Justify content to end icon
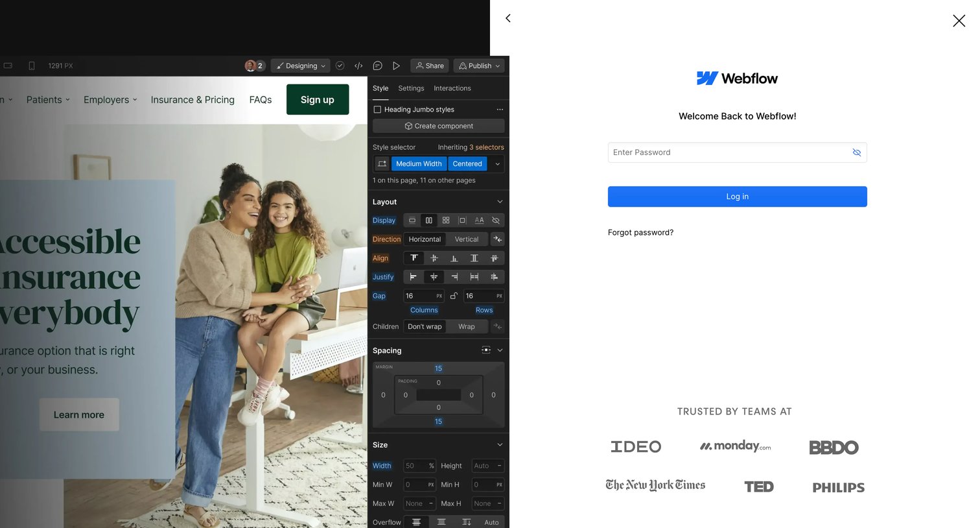Image resolution: width=980 pixels, height=528 pixels. click(x=454, y=277)
